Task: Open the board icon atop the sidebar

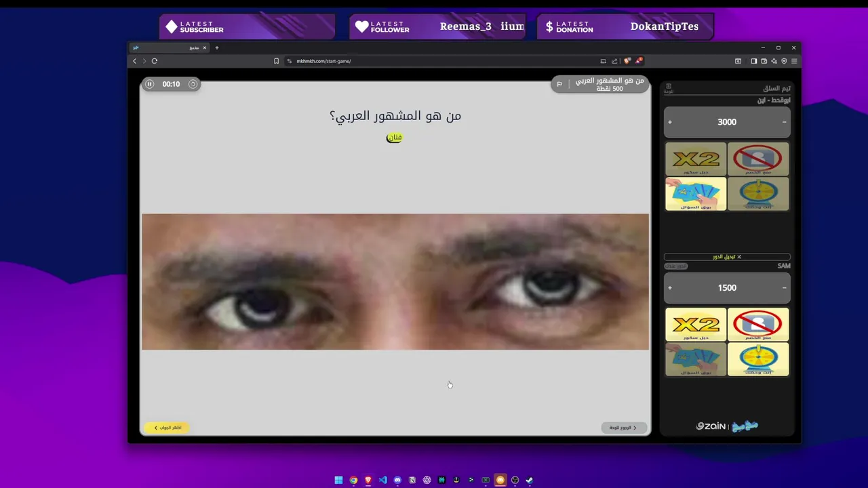Action: point(668,87)
